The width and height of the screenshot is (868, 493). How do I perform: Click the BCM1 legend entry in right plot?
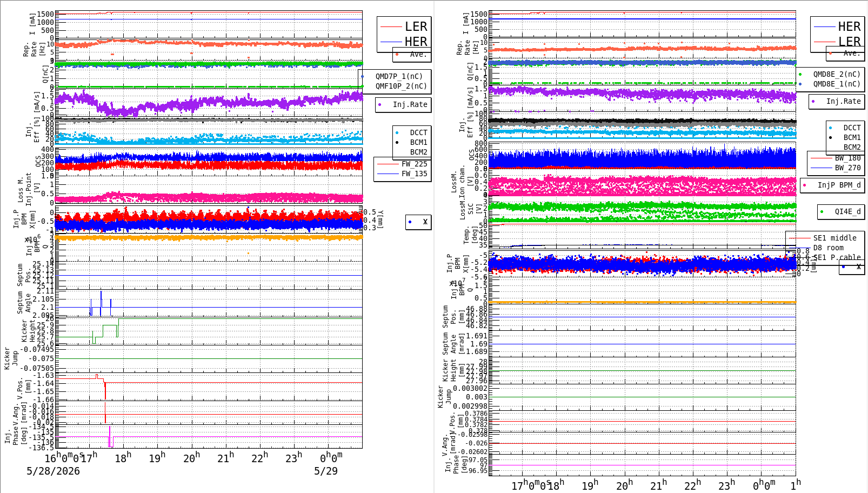(852, 138)
